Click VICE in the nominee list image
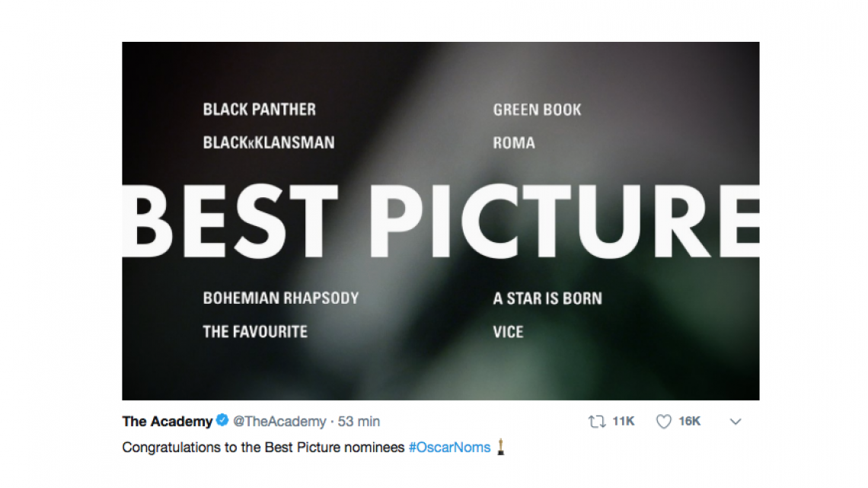 coord(508,332)
